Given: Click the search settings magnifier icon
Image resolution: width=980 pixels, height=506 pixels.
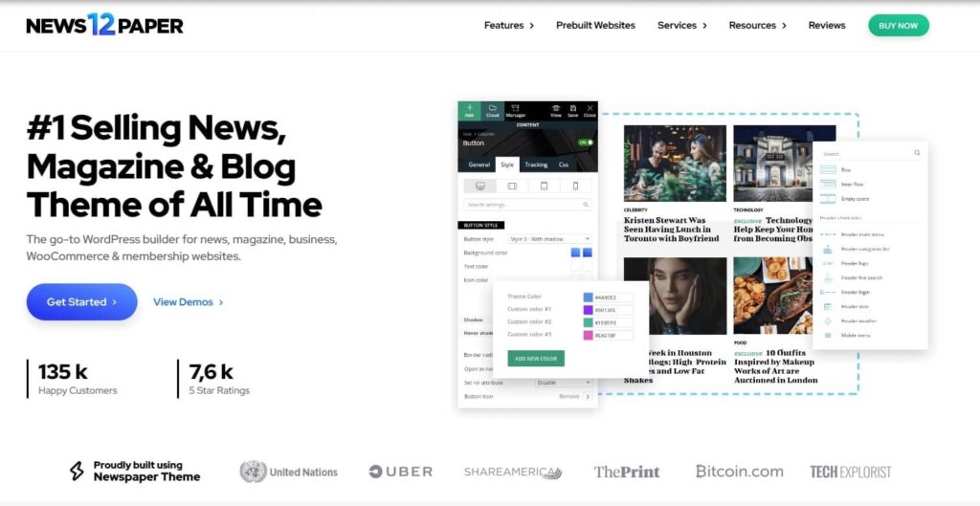Looking at the screenshot, I should click(586, 205).
